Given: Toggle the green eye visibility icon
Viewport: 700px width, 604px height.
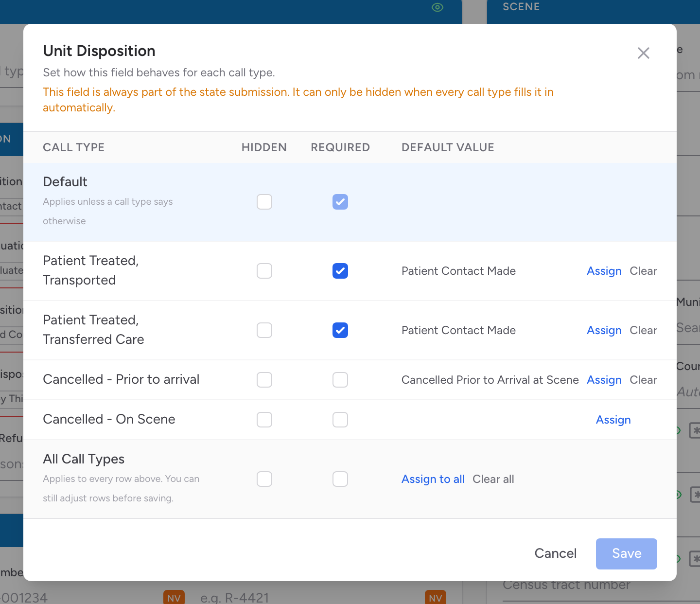Looking at the screenshot, I should (x=437, y=7).
